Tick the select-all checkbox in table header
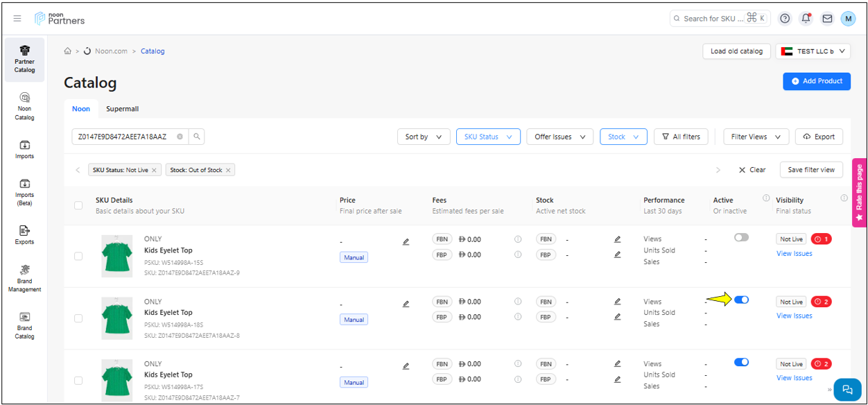 [78, 205]
